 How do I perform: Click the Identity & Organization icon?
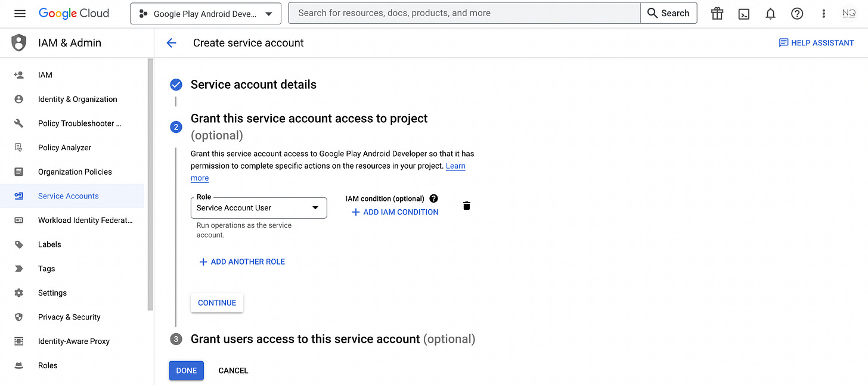point(18,100)
